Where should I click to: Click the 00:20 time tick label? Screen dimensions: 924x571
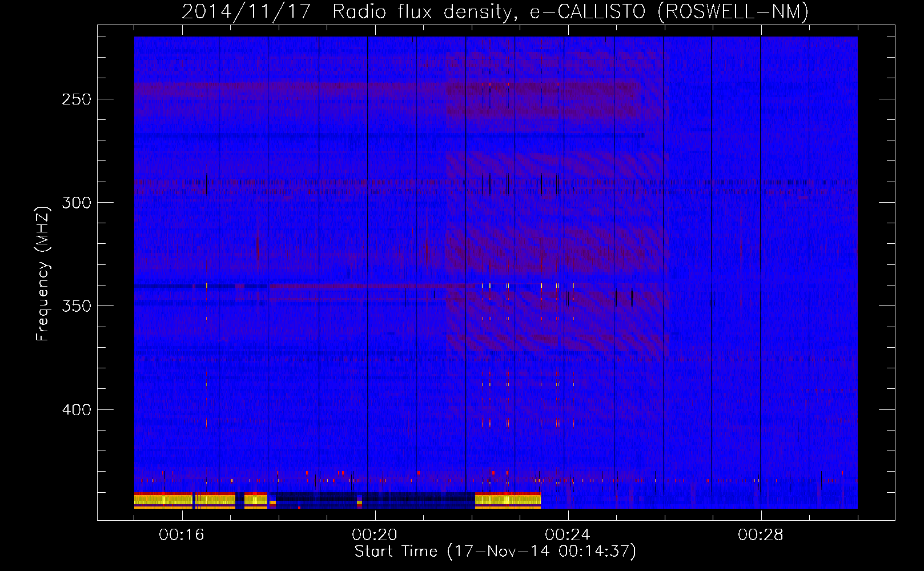click(x=375, y=534)
